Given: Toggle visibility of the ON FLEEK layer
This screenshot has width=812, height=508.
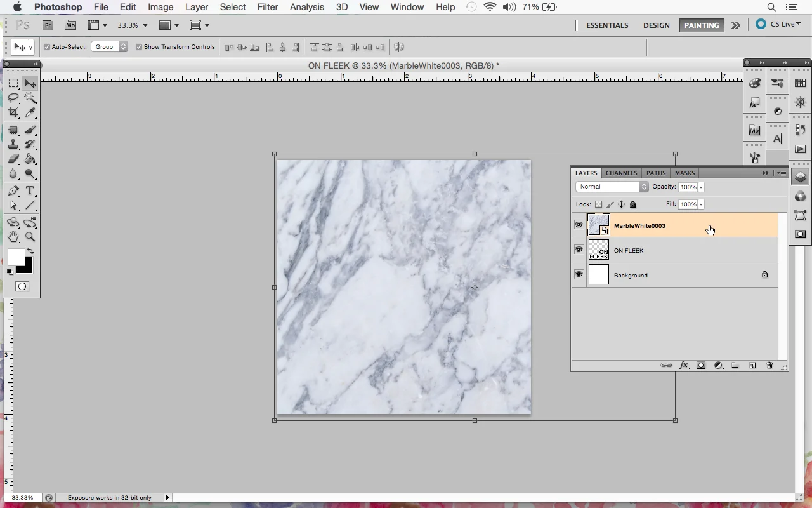Looking at the screenshot, I should coord(579,250).
